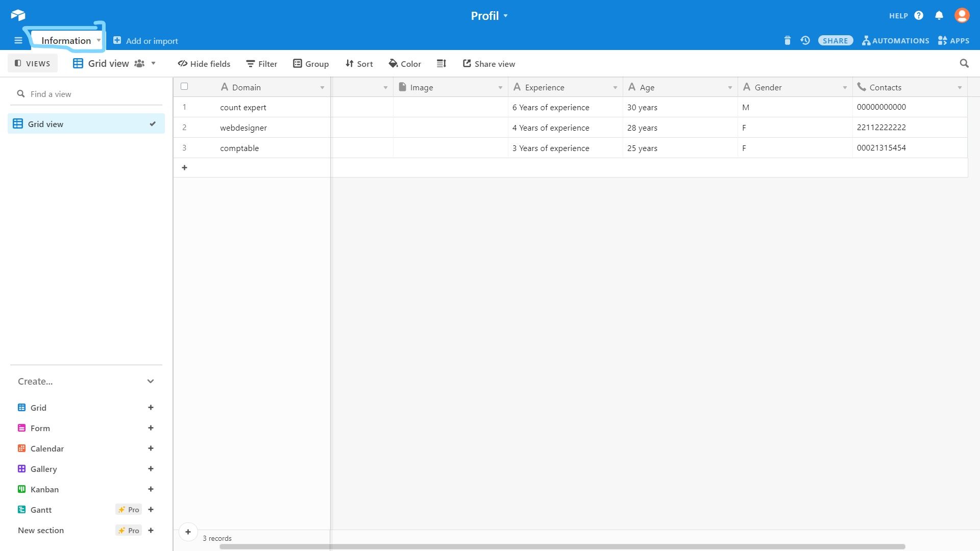This screenshot has width=980, height=551.
Task: Open the user account avatar
Action: point(962,15)
